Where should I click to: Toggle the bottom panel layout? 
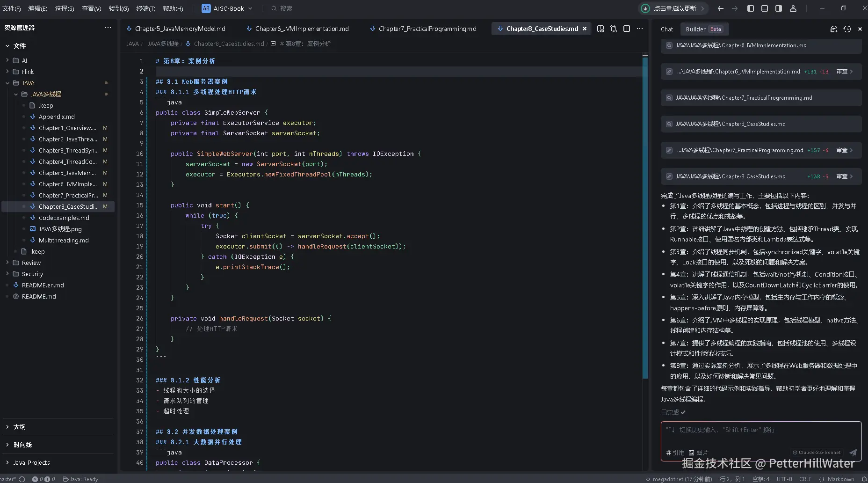(765, 8)
